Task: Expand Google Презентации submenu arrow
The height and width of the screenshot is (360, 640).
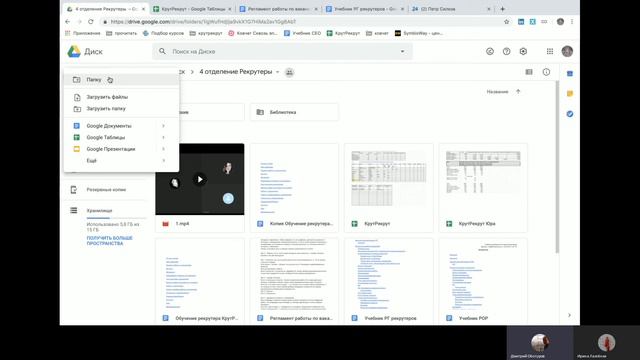Action: pyautogui.click(x=164, y=149)
